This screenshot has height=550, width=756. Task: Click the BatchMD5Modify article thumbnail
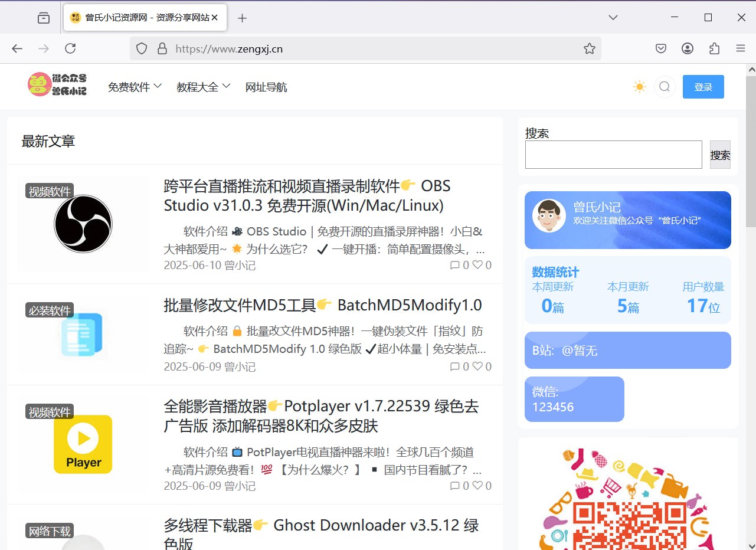[83, 335]
